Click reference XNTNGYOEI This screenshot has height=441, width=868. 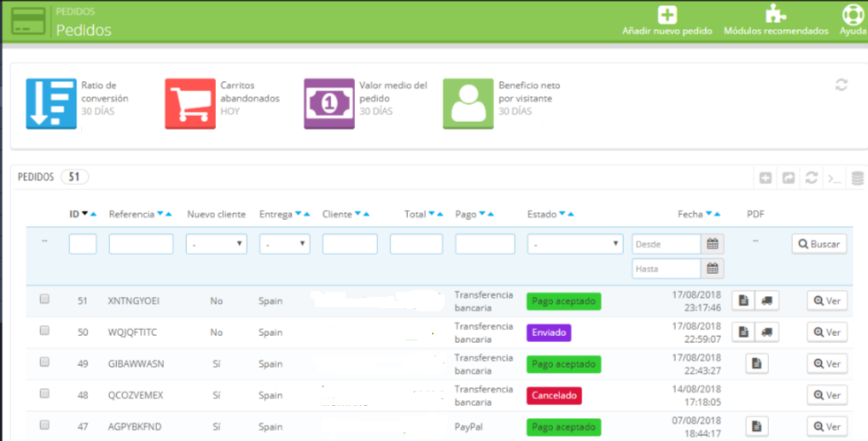pyautogui.click(x=134, y=301)
